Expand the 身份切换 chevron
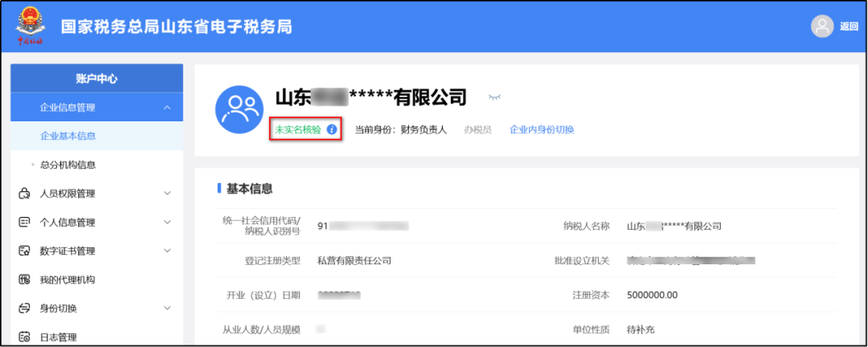Screen dimensions: 868x347 tap(168, 308)
